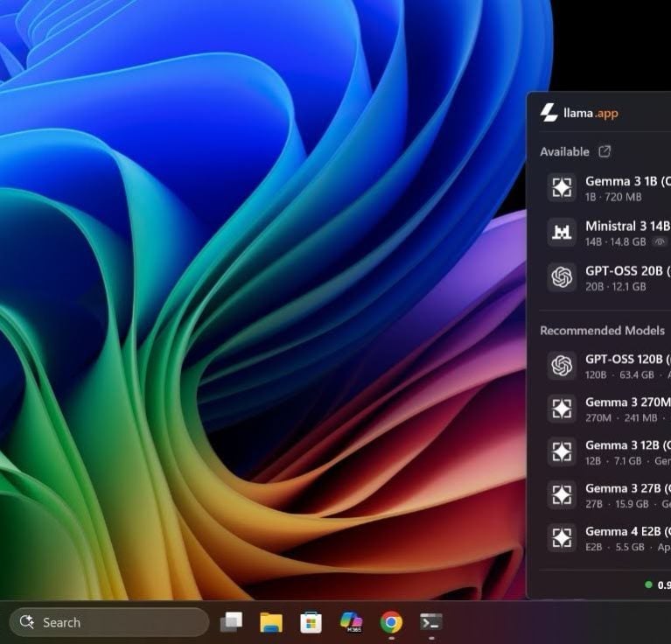Click the search icon in taskbar search box

click(27, 622)
